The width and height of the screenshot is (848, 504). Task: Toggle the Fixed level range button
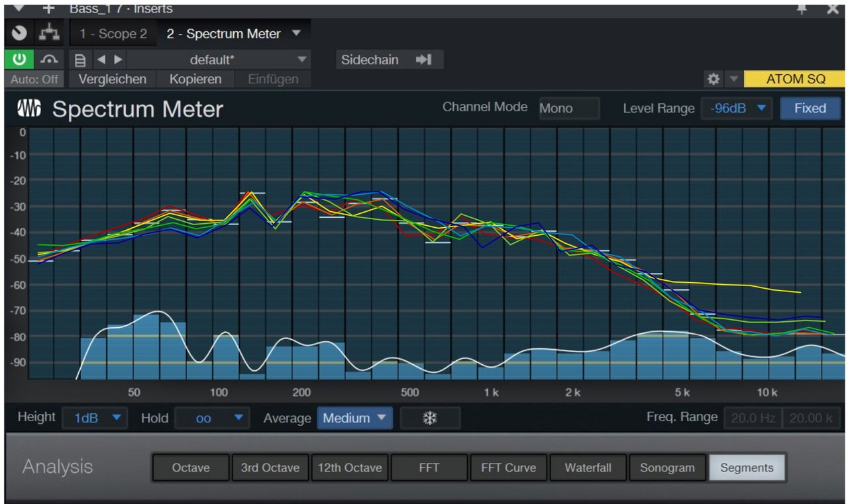[x=810, y=108]
